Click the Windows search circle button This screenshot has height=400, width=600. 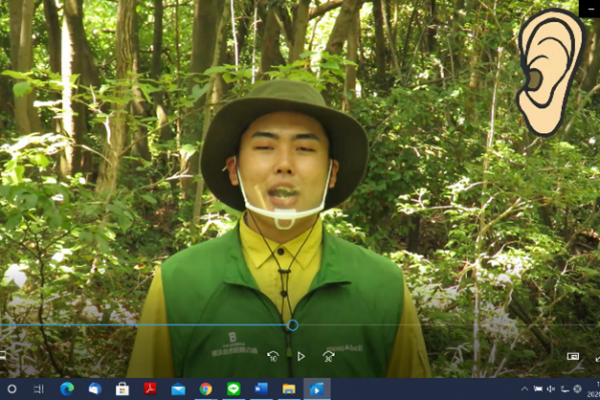[x=12, y=388]
